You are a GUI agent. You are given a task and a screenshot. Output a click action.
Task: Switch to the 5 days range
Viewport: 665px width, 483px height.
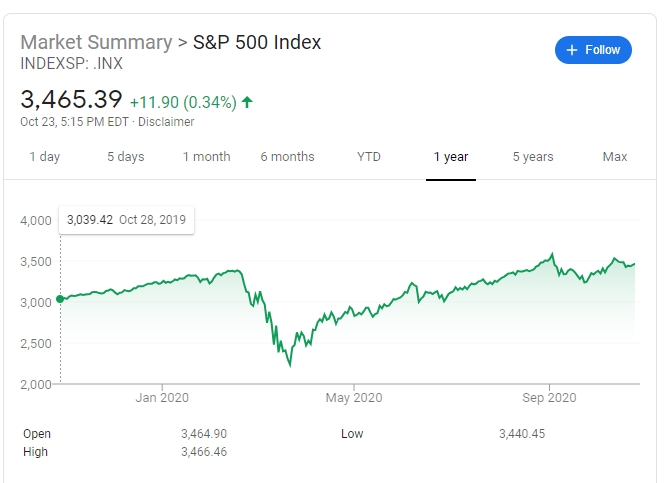(x=126, y=157)
